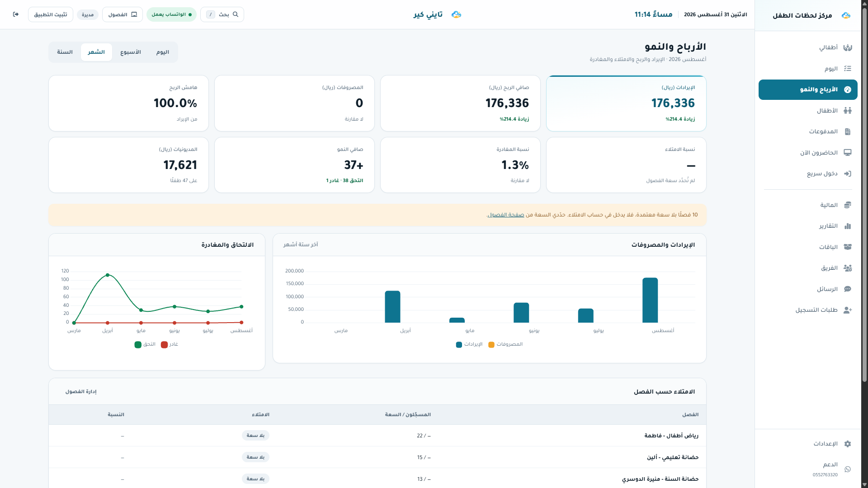The image size is (868, 488).
Task: Select the الأسبوع period tab
Action: click(131, 52)
